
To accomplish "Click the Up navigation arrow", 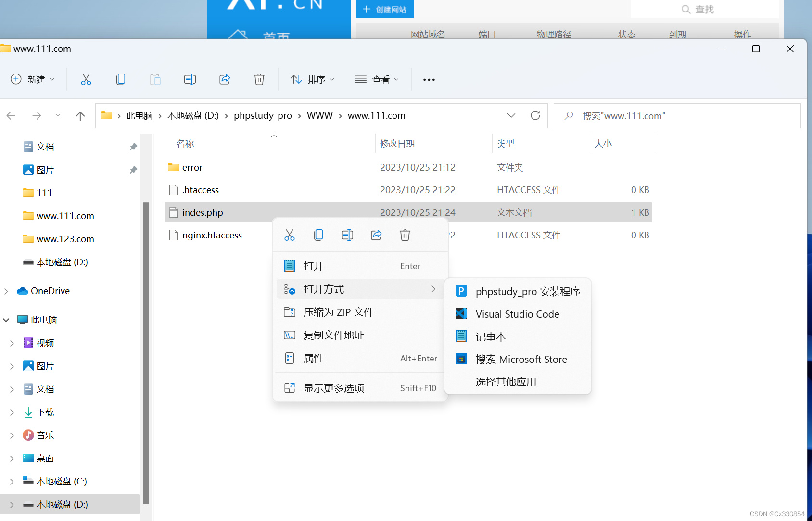I will pyautogui.click(x=80, y=115).
